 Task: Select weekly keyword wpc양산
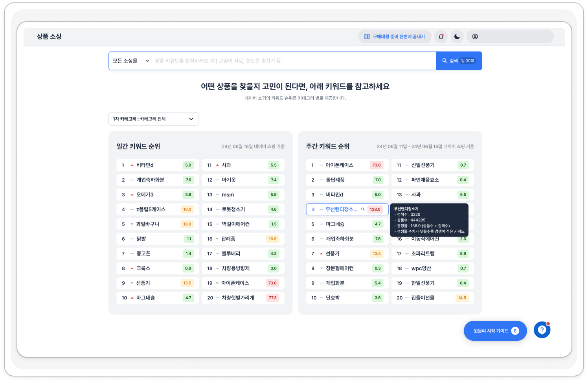click(433, 268)
